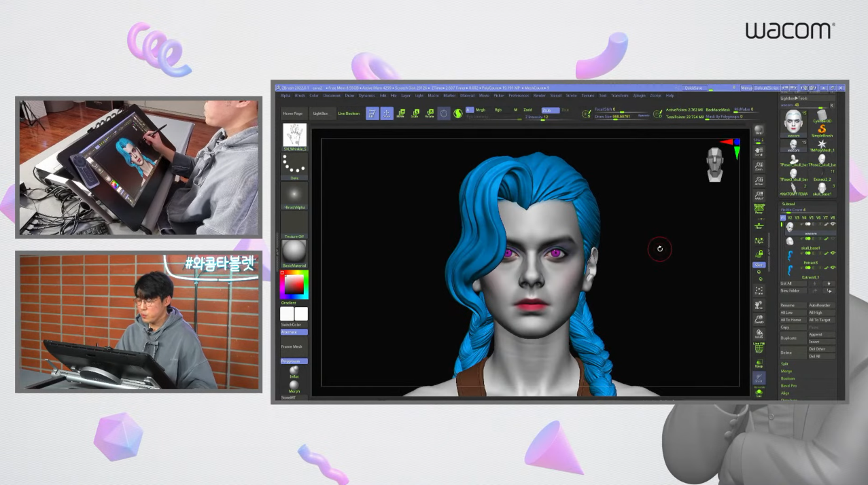Viewport: 868px width, 485px height.
Task: Open the Help menu
Action: coord(670,95)
